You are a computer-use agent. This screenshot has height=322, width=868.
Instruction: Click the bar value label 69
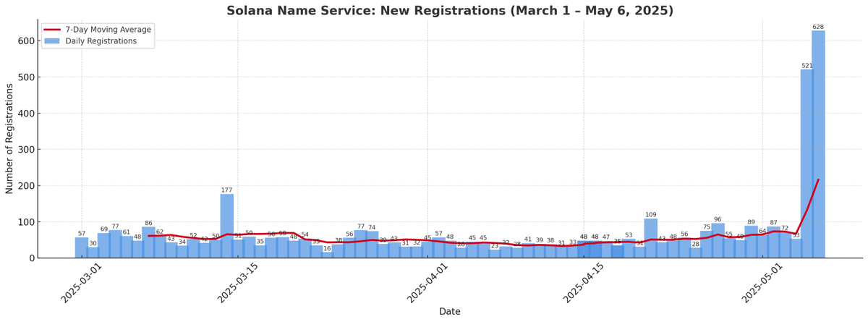[104, 229]
